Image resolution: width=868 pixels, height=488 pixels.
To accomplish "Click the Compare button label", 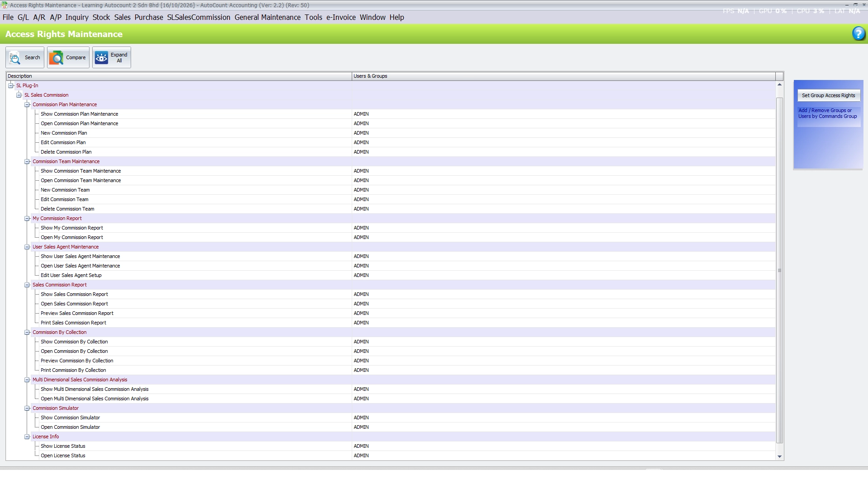I will click(75, 57).
